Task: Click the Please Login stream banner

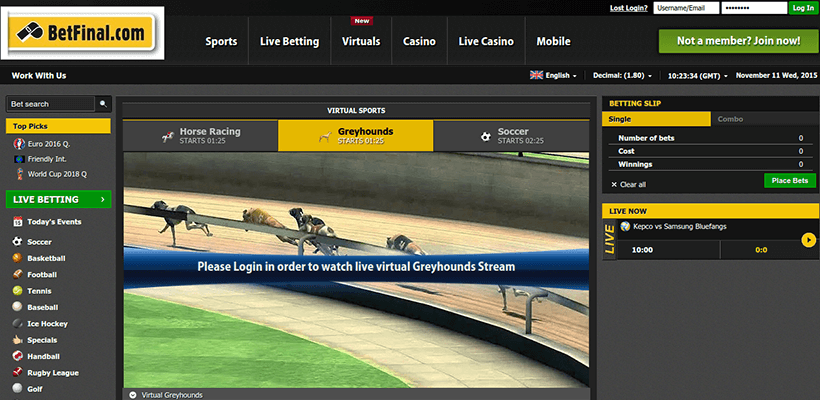Action: tap(356, 267)
